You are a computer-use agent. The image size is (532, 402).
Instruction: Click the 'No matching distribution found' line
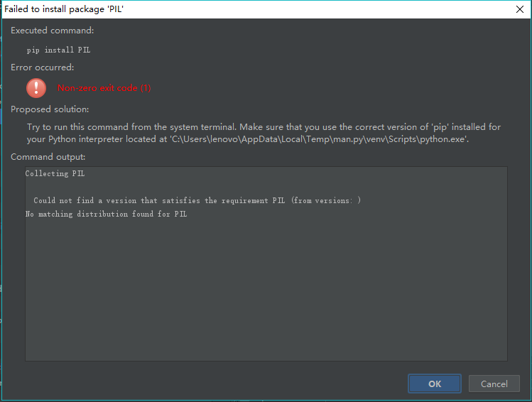[107, 214]
